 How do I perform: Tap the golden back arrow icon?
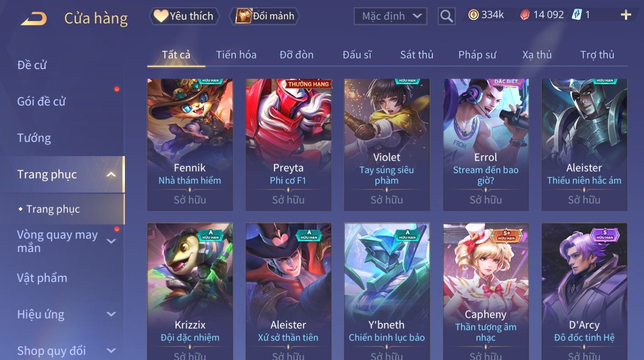tap(34, 18)
